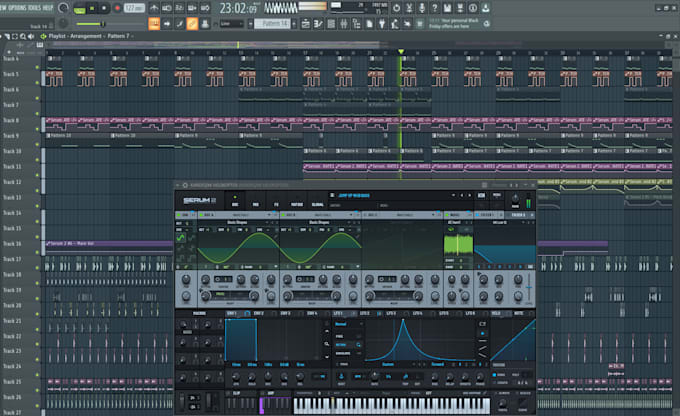Toggle the pattern/song mode switch

79,8
